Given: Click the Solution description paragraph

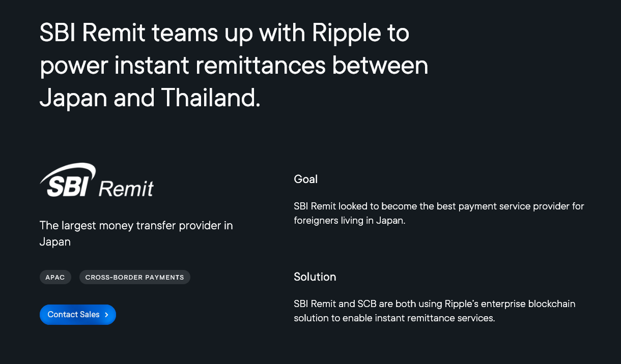Looking at the screenshot, I should (434, 311).
